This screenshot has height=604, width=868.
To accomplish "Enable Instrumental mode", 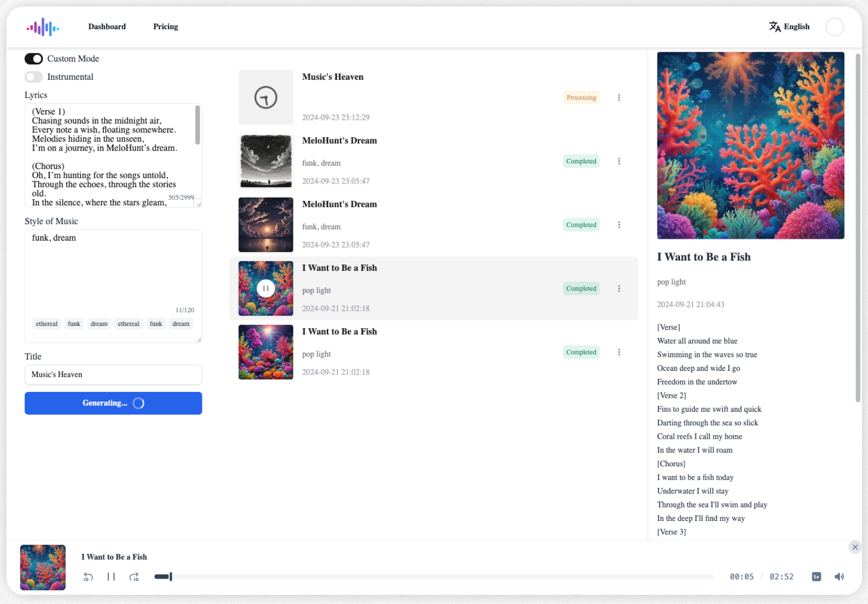I will coord(33,77).
